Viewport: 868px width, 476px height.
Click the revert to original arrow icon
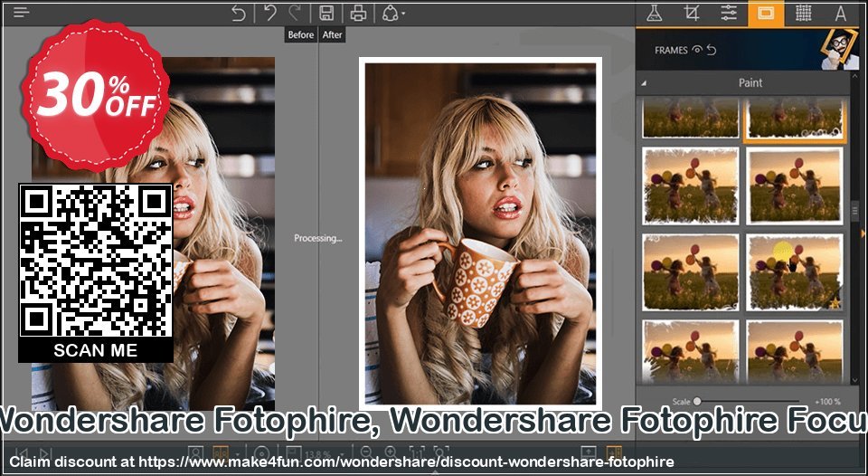tap(239, 13)
